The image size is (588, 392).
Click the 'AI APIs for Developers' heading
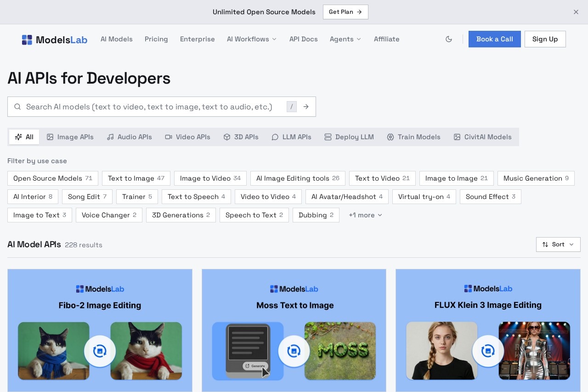89,78
